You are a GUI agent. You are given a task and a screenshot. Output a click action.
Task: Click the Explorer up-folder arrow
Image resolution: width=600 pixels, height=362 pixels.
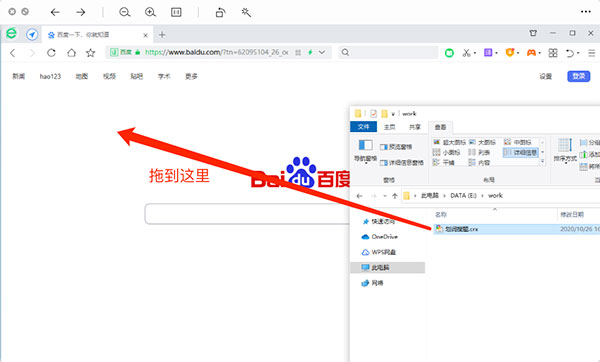point(395,196)
